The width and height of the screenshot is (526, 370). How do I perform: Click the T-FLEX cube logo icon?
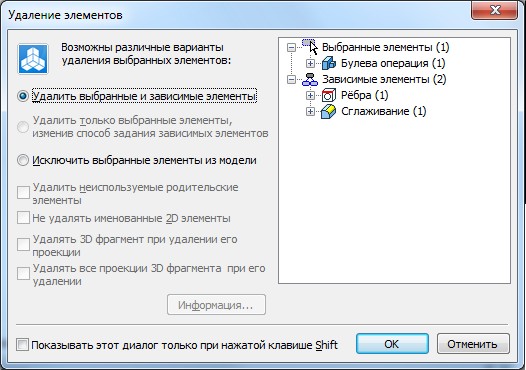pos(33,59)
